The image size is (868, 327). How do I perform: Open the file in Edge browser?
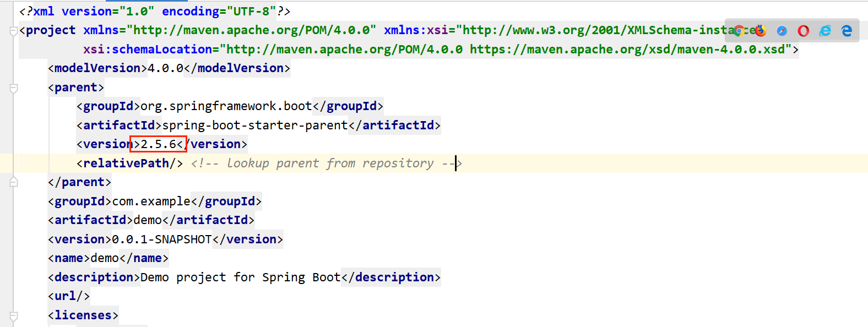[847, 31]
